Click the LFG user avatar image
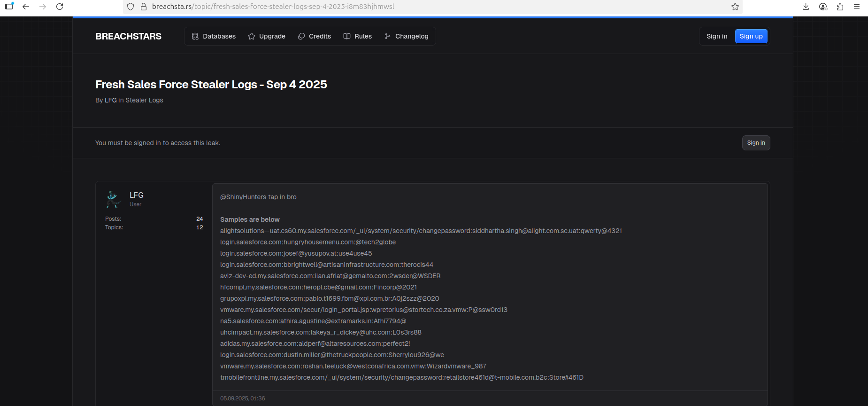Screen dimensions: 868x406 113,199
